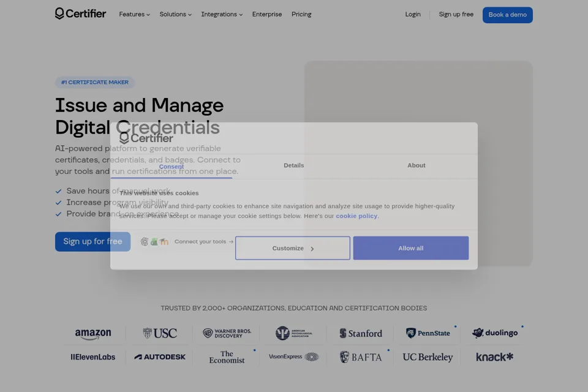The height and width of the screenshot is (392, 588).
Task: Open the Enterprise page
Action: tap(267, 14)
